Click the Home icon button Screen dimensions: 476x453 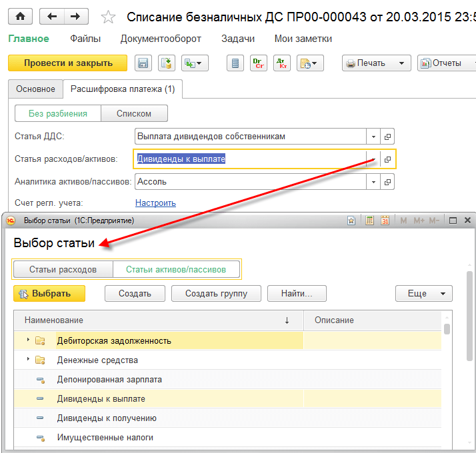(x=20, y=17)
